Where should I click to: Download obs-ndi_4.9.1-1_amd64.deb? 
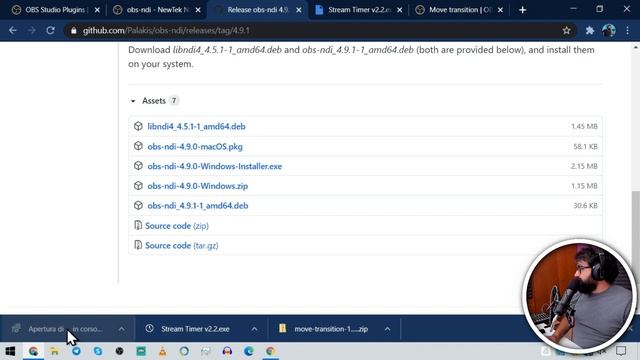point(198,206)
